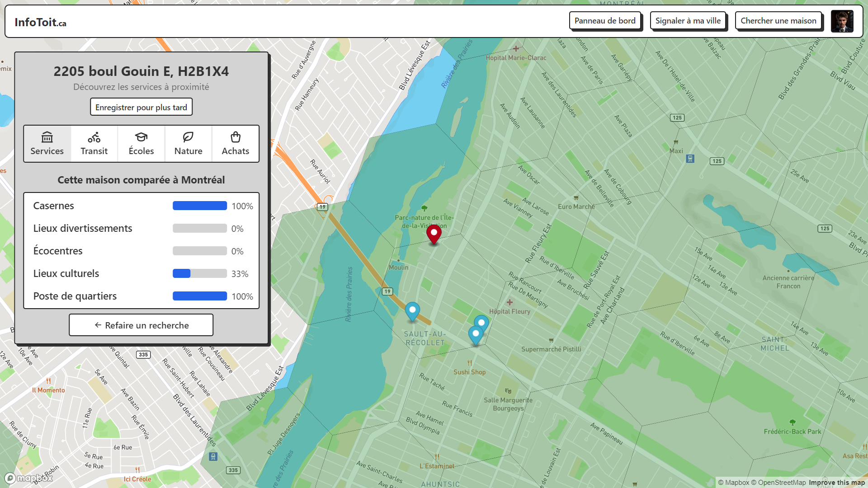Screen dimensions: 868x488
Task: Open the Improve this map link
Action: pyautogui.click(x=836, y=483)
